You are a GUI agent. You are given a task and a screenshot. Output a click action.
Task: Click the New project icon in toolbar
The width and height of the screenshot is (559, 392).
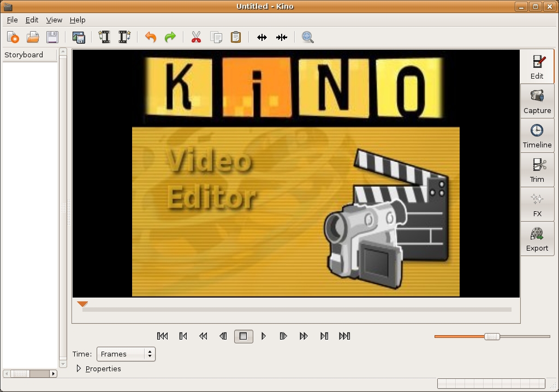pos(13,37)
